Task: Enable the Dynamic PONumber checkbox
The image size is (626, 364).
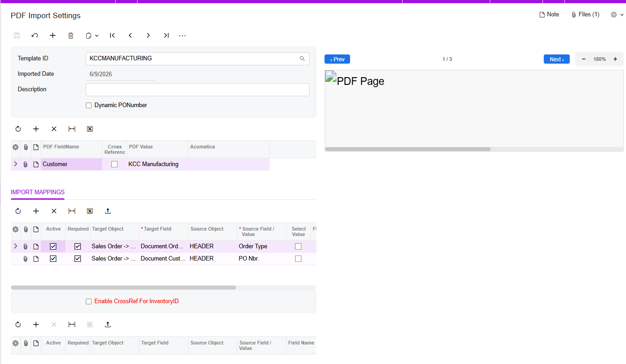Action: [x=89, y=105]
